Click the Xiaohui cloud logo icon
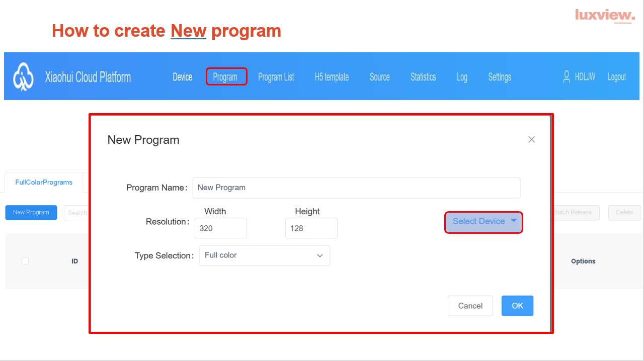The image size is (644, 361). tap(23, 77)
